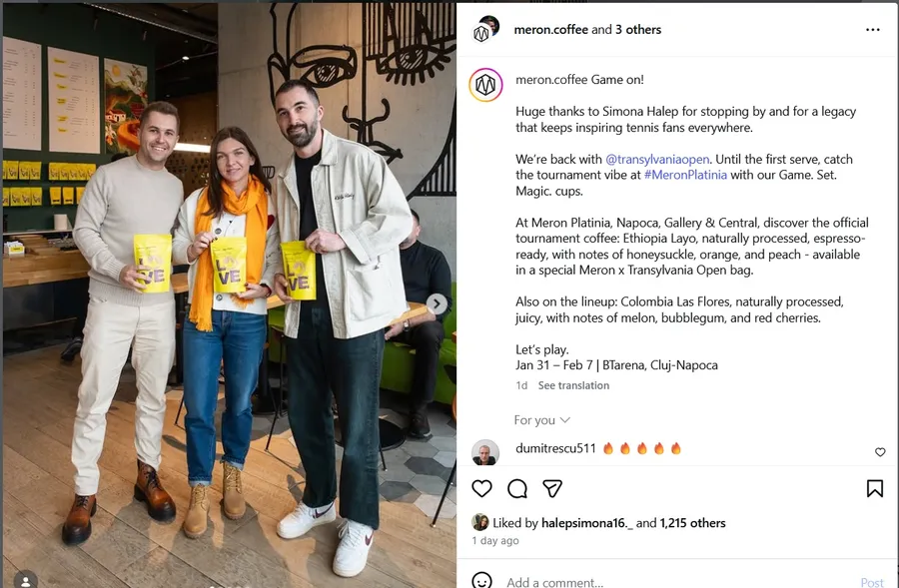Go to next photo with carousel arrow
Viewport: 899px width, 588px height.
[437, 303]
